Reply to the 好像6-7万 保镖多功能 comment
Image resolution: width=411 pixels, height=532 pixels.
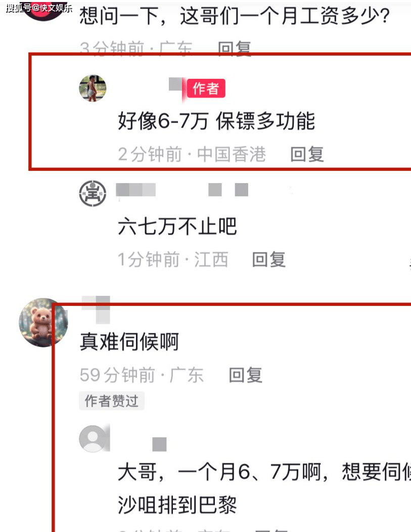point(307,154)
